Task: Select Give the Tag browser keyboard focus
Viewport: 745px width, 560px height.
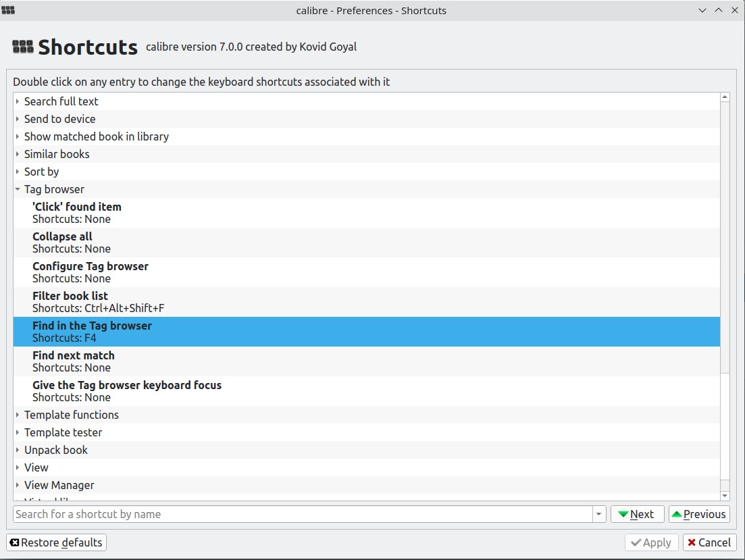Action: (366, 391)
